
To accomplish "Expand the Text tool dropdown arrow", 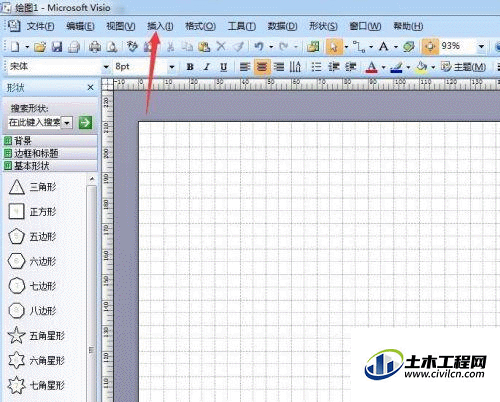I will [396, 47].
